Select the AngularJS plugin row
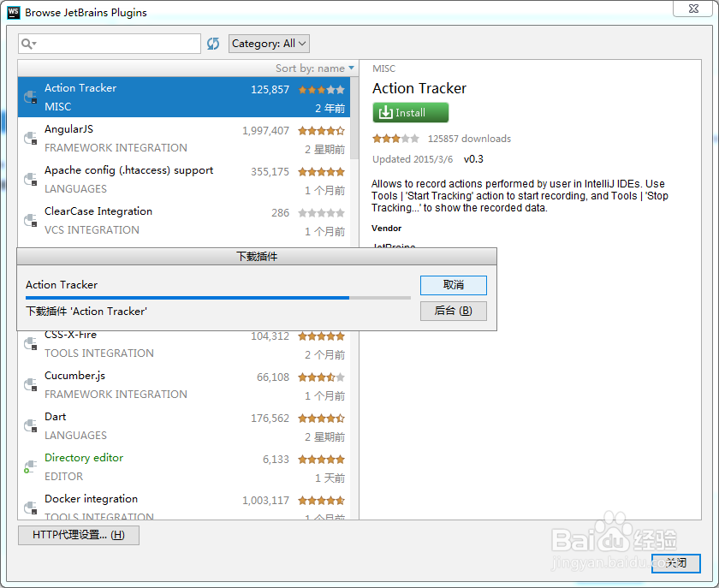 tap(184, 138)
